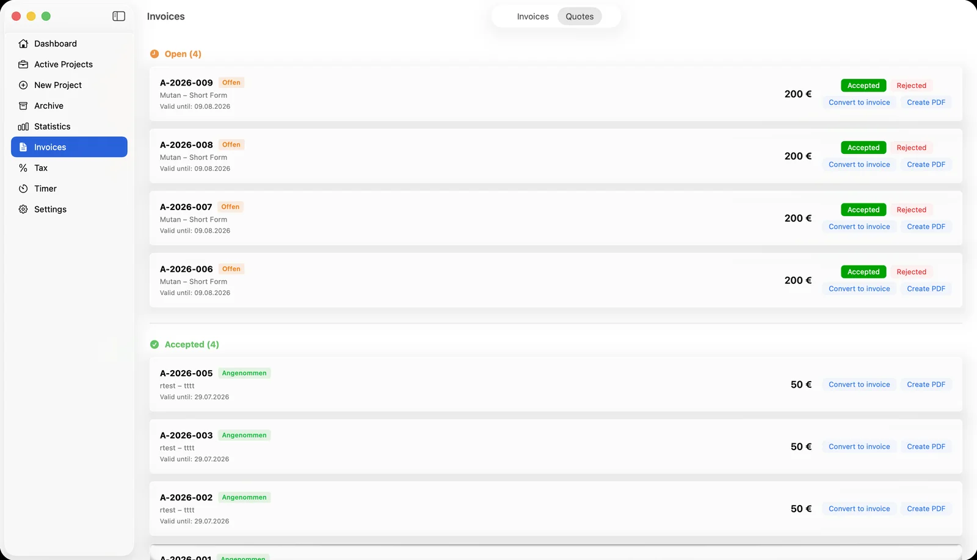Click the 50 € amount of A-2026-005

pos(801,385)
